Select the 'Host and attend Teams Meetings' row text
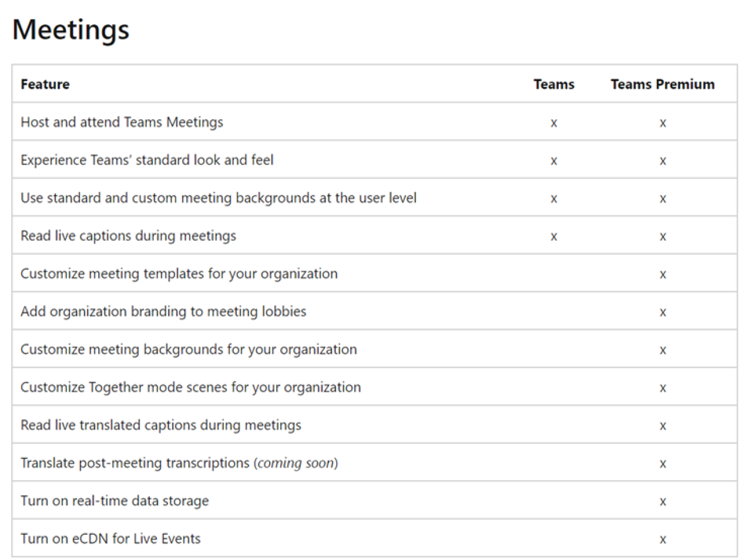Screen dimensions: 752x560 point(122,122)
